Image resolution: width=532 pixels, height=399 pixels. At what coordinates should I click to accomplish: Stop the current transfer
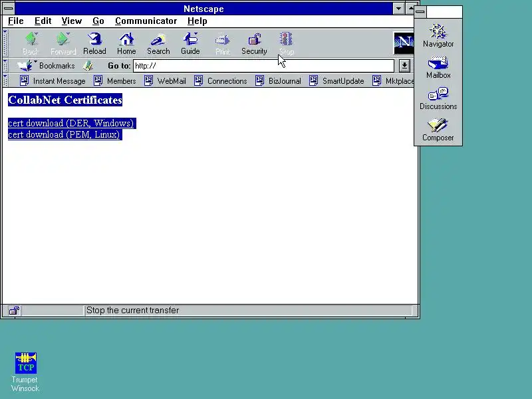287,43
